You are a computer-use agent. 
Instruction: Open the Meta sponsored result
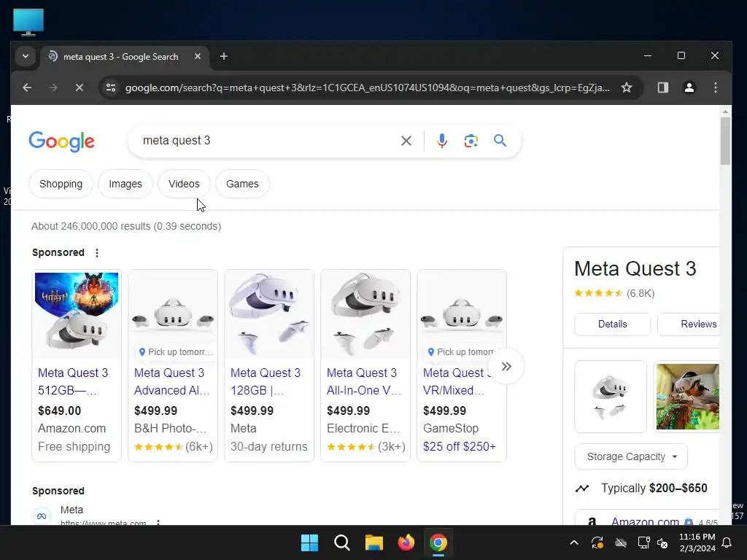(71, 510)
